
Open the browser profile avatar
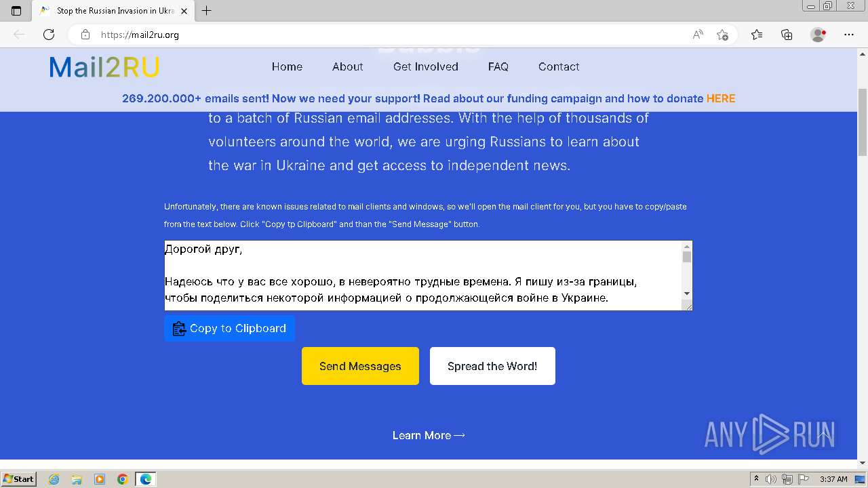pos(818,35)
